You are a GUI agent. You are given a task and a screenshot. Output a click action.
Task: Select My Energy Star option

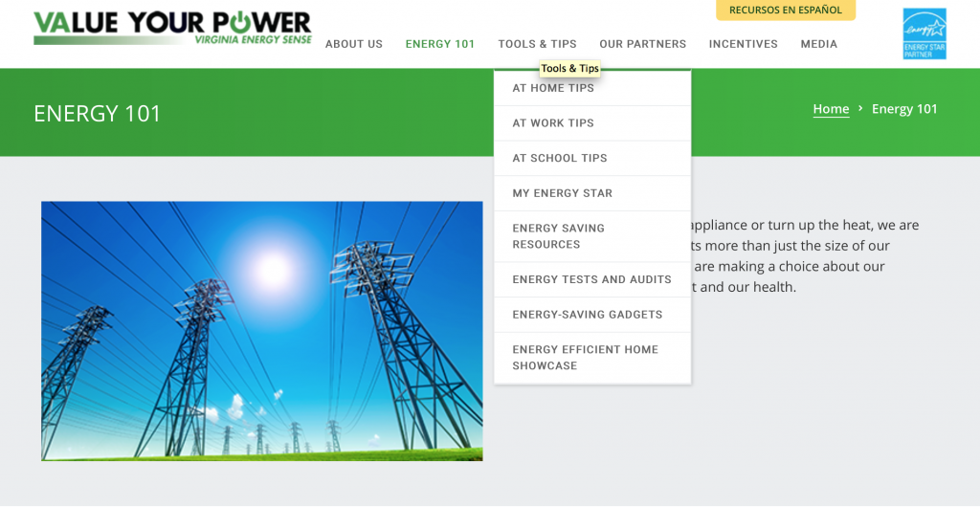562,193
